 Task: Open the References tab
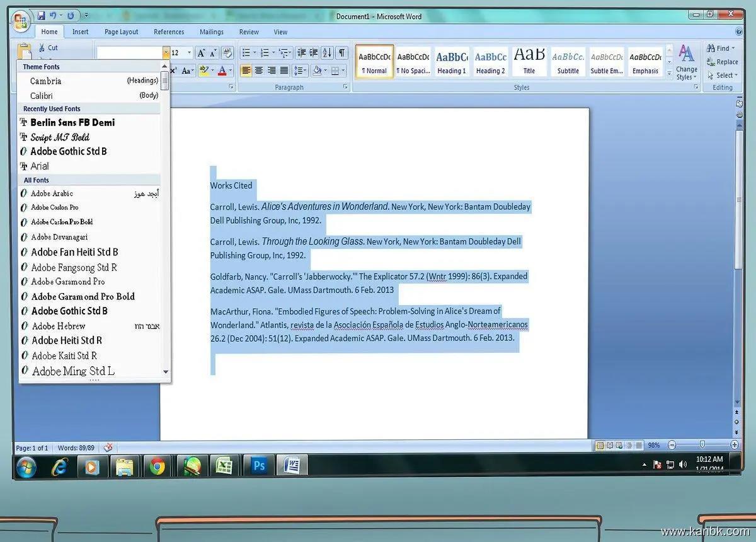pos(169,32)
